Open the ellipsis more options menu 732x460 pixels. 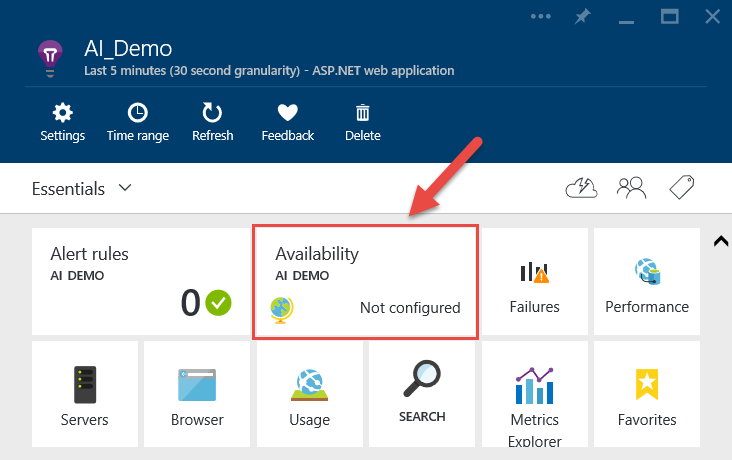(x=541, y=16)
